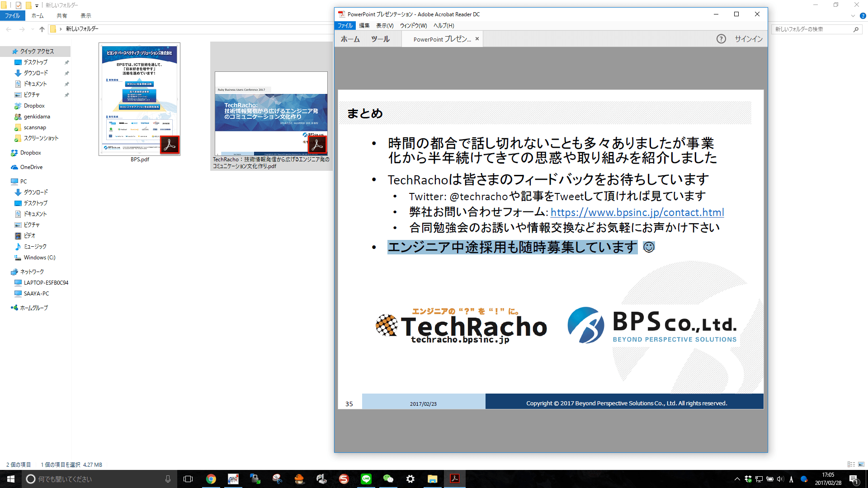Screen dimensions: 868x488
Task: Open the Customize Quick Access Toolbar dropdown
Action: 37,5
